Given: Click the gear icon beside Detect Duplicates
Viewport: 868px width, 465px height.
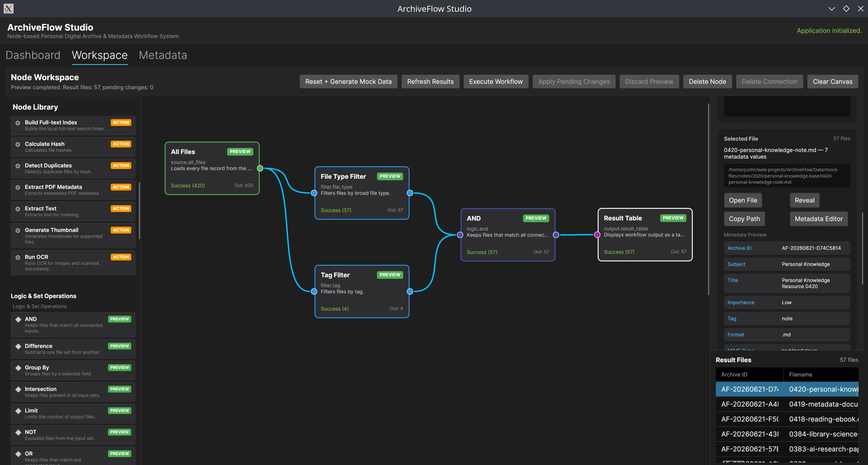Looking at the screenshot, I should tap(18, 166).
